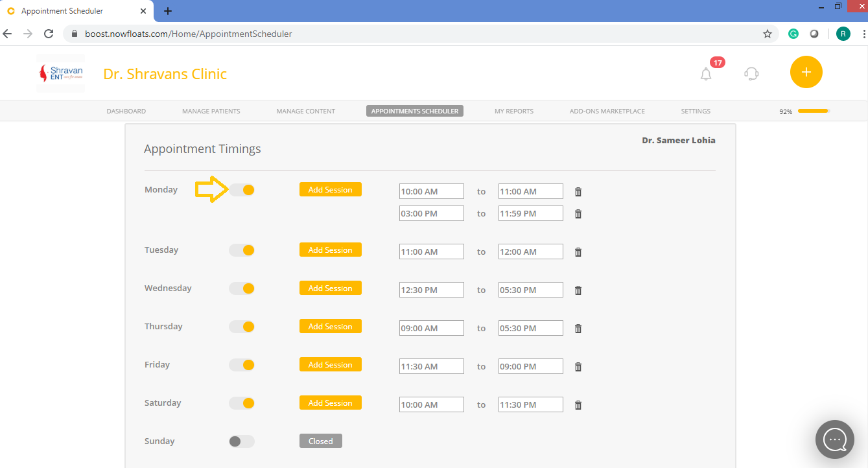Open Add-ons Marketplace menu
This screenshot has width=868, height=468.
pyautogui.click(x=607, y=111)
